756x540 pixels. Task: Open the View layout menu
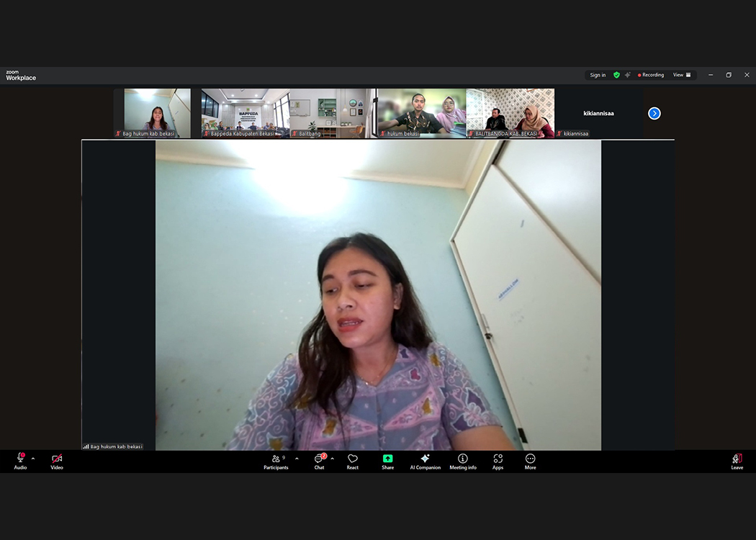tap(681, 75)
